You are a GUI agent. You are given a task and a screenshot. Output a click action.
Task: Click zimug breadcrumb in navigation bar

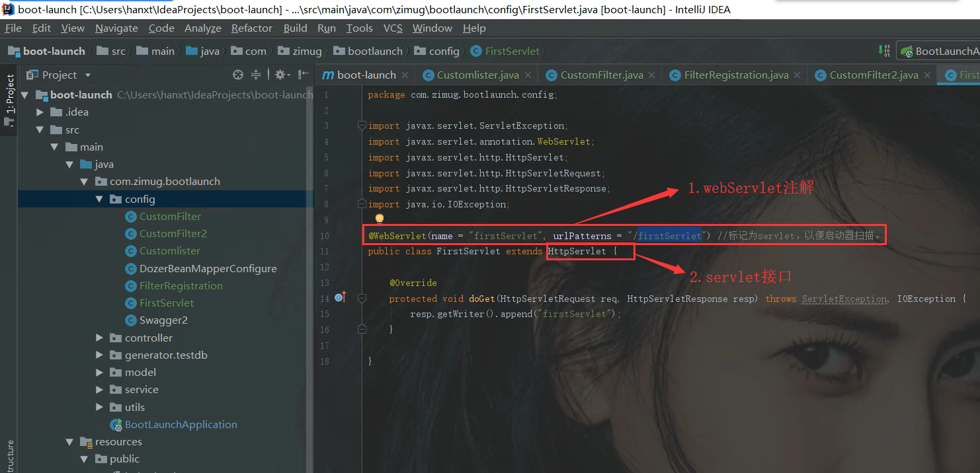tap(300, 52)
